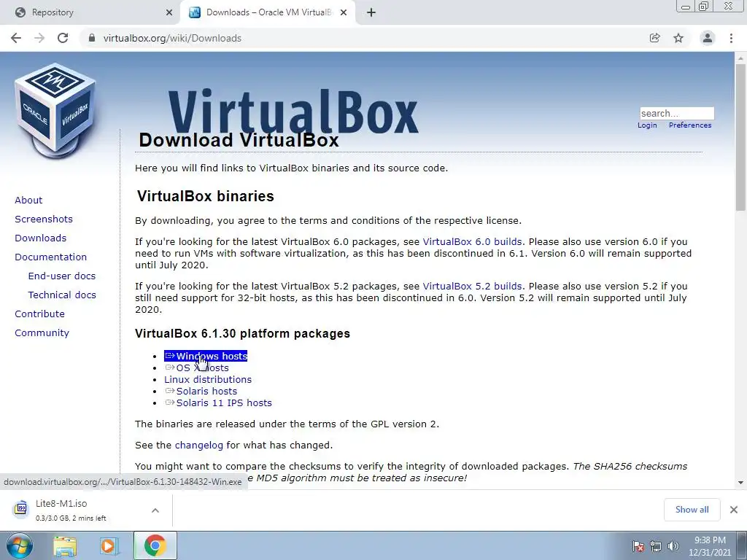Switch to the Repository tab

coord(90,13)
